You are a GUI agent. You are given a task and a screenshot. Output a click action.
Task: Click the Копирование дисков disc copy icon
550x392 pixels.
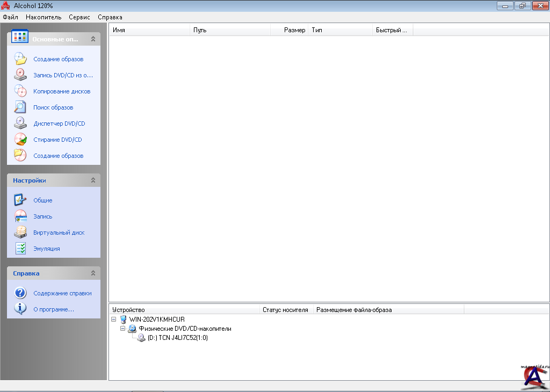[20, 91]
